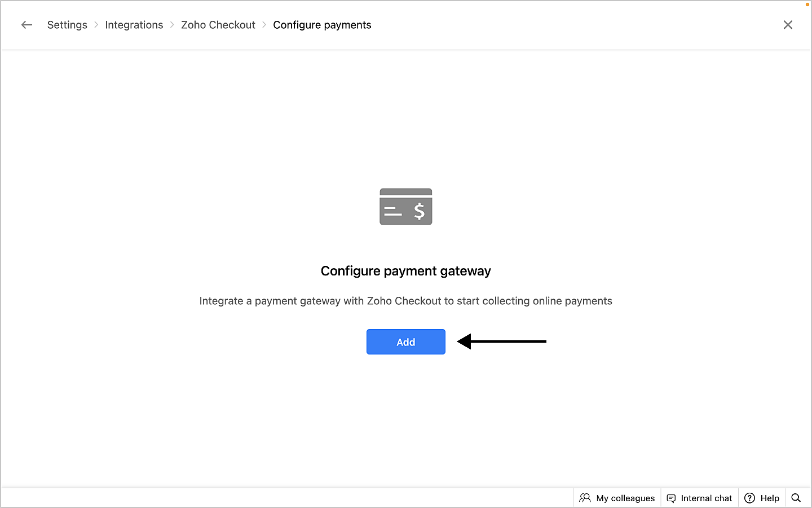The height and width of the screenshot is (508, 812).
Task: Go back using the left arrow icon
Action: tap(27, 25)
